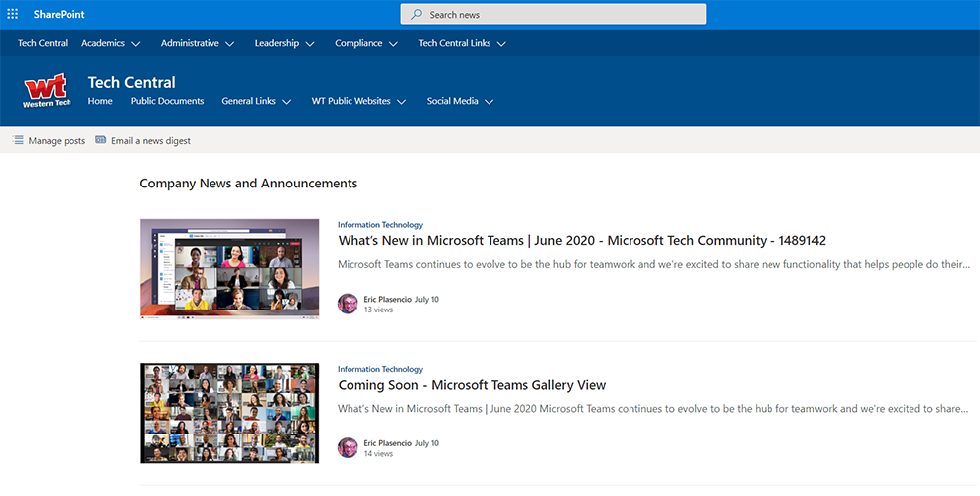Go to the Home navigation item
This screenshot has width=980, height=496.
(100, 101)
